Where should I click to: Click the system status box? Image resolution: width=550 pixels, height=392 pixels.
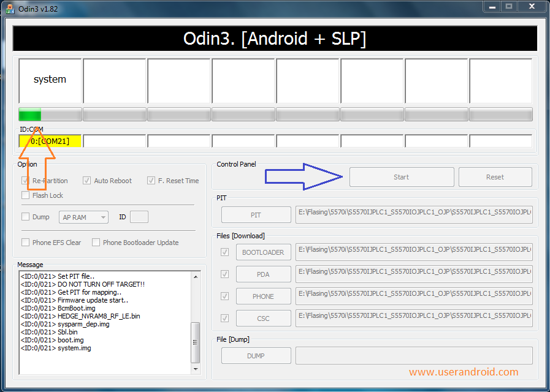(x=50, y=81)
